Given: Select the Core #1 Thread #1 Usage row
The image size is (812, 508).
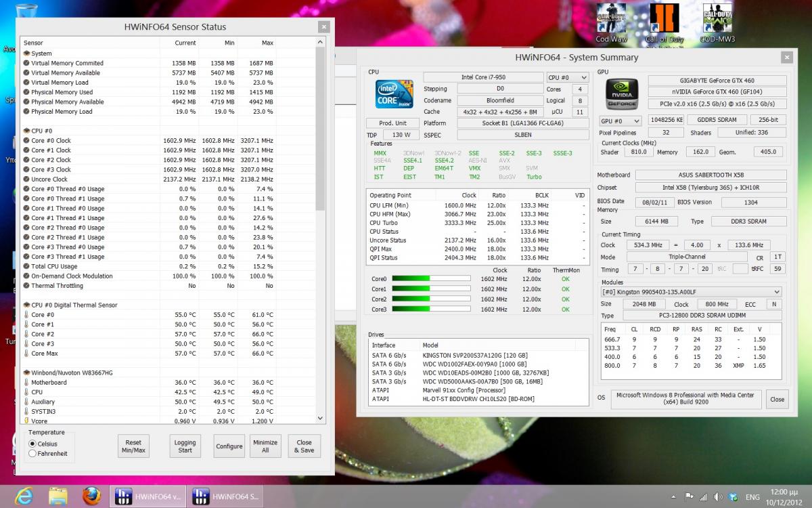Looking at the screenshot, I should [148, 218].
